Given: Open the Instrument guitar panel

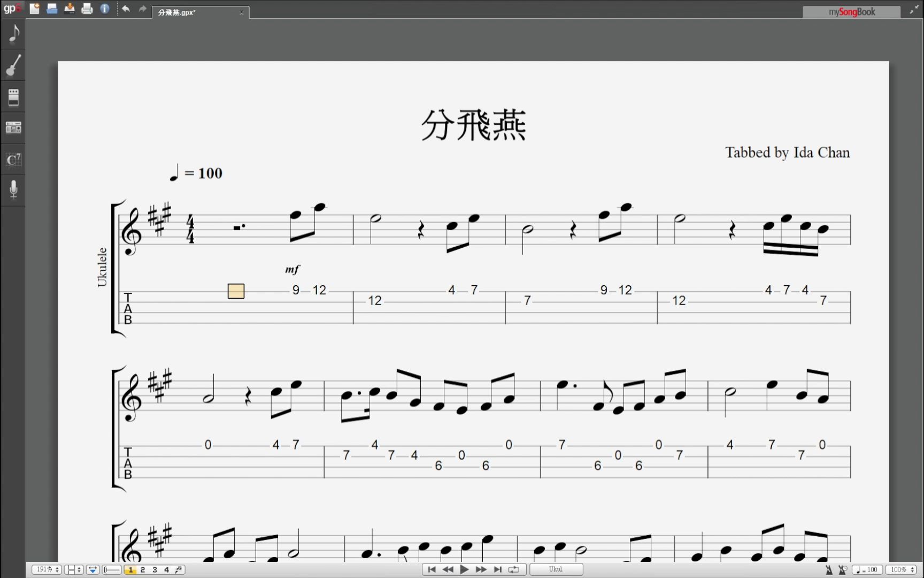Looking at the screenshot, I should [13, 65].
